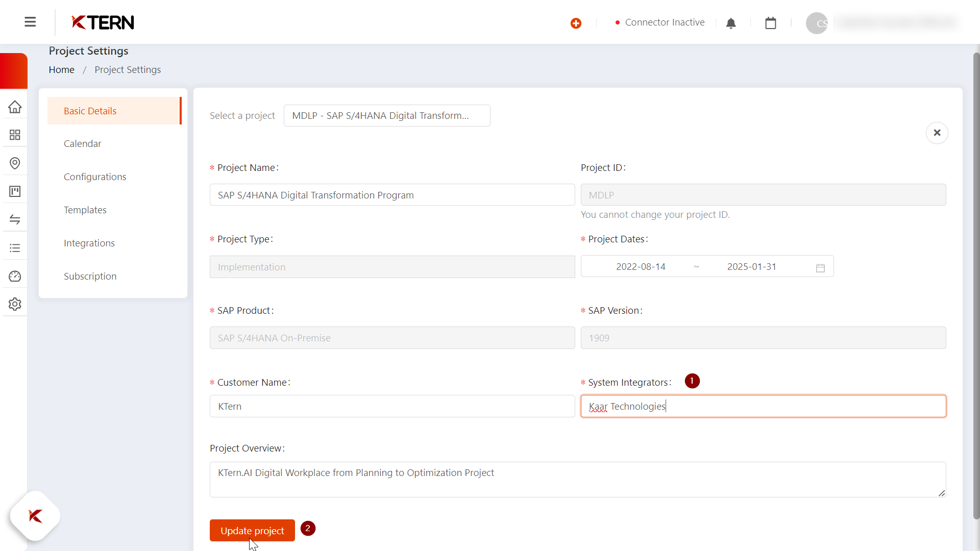Open notifications bell
Image resolution: width=980 pixels, height=551 pixels.
[731, 23]
